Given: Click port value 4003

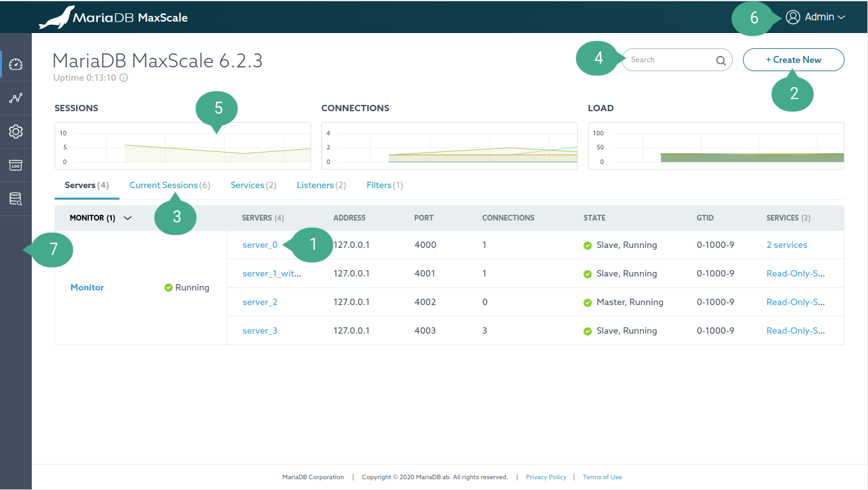Looking at the screenshot, I should pyautogui.click(x=425, y=330).
